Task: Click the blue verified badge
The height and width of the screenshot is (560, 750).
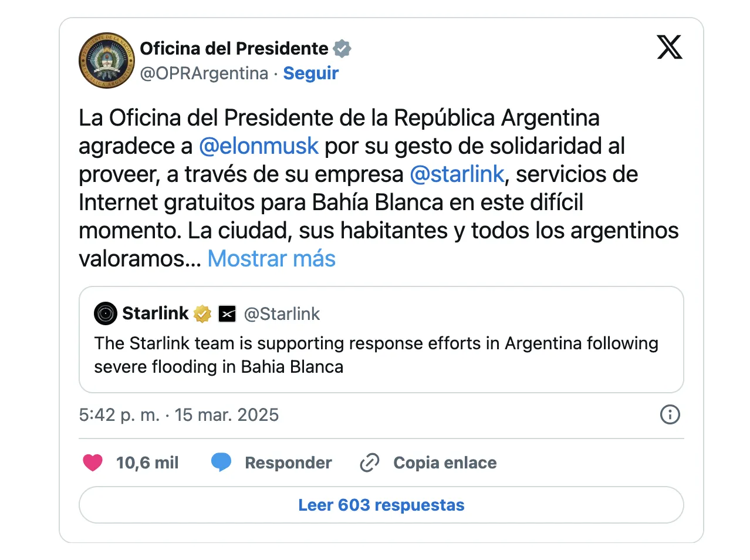Action: click(342, 49)
